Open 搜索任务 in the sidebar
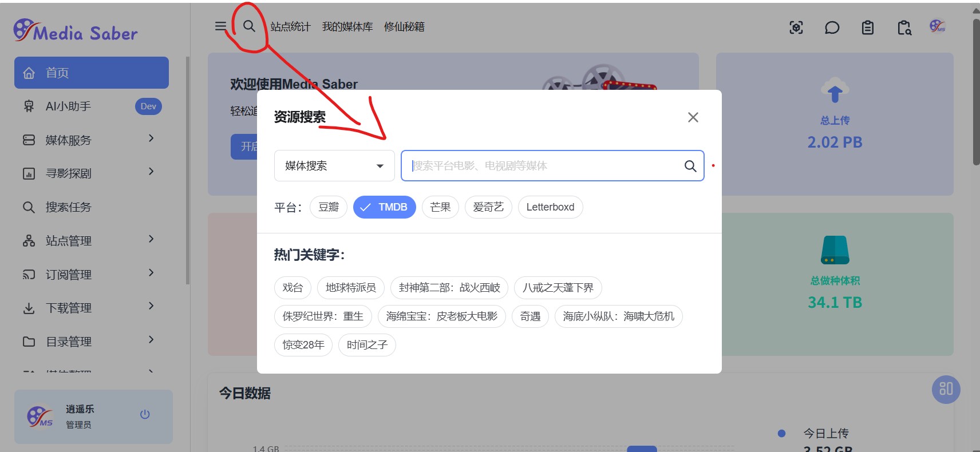This screenshot has height=452, width=980. tap(92, 207)
